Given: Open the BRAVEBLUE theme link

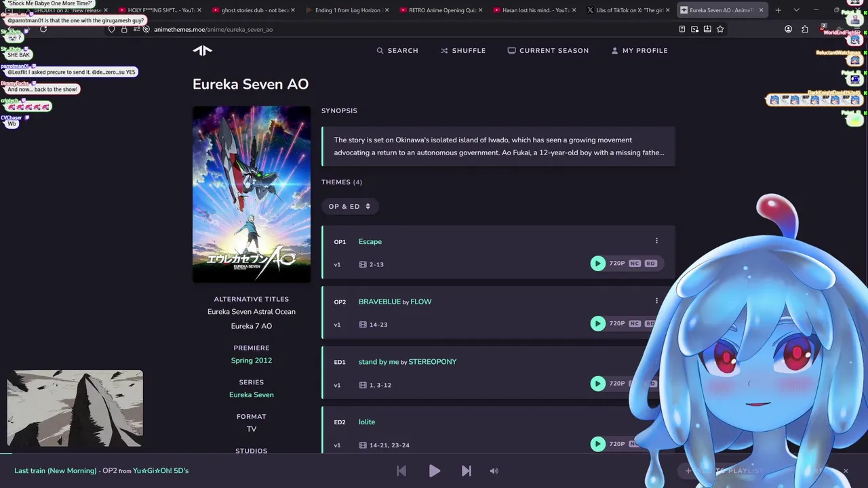Looking at the screenshot, I should [380, 302].
